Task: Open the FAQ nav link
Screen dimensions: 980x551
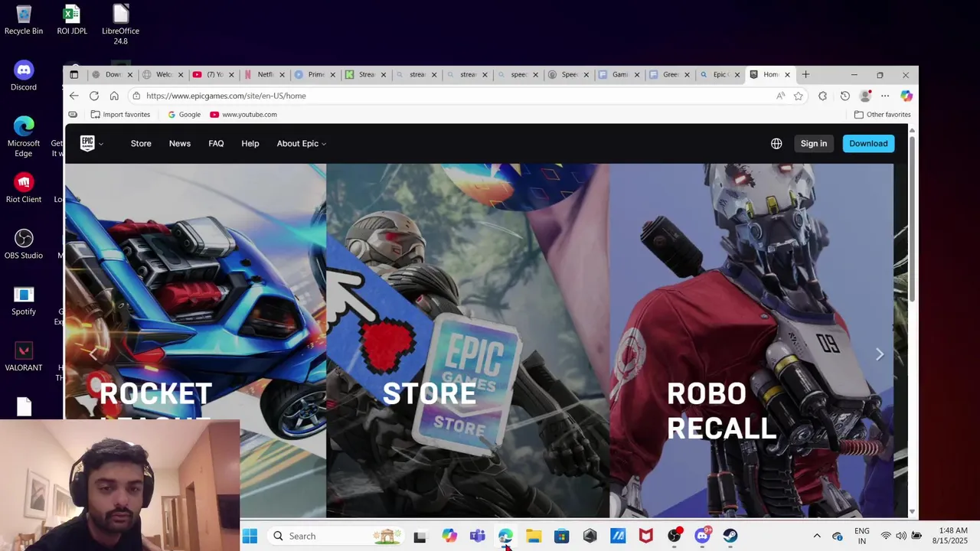Action: pos(216,143)
